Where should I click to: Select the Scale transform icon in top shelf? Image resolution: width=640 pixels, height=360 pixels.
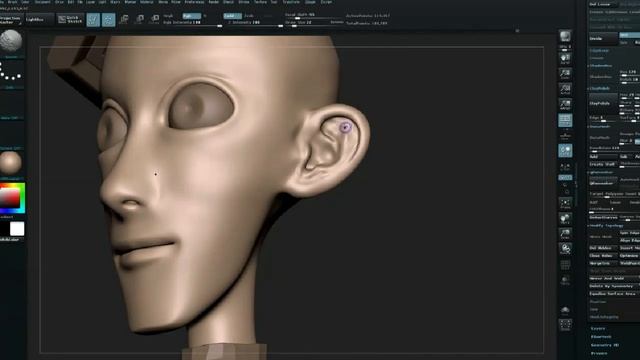click(x=139, y=19)
